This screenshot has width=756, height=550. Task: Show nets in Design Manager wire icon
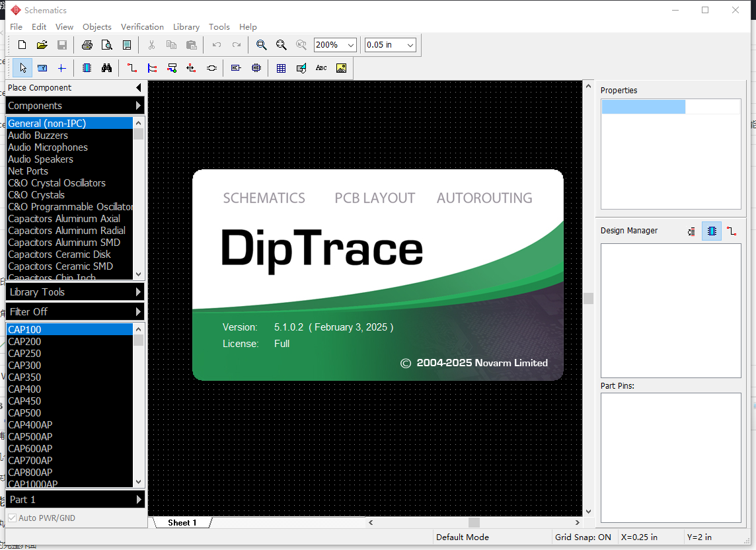(732, 231)
